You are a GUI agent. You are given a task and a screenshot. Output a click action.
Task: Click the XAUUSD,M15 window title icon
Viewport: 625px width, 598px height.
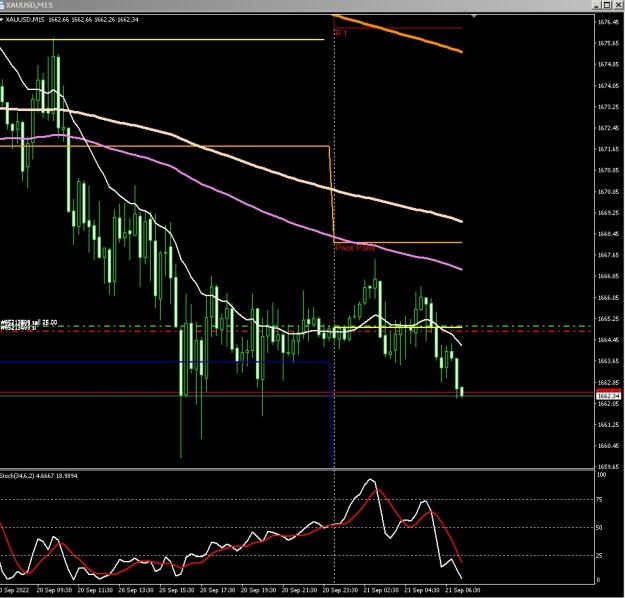[2, 5]
